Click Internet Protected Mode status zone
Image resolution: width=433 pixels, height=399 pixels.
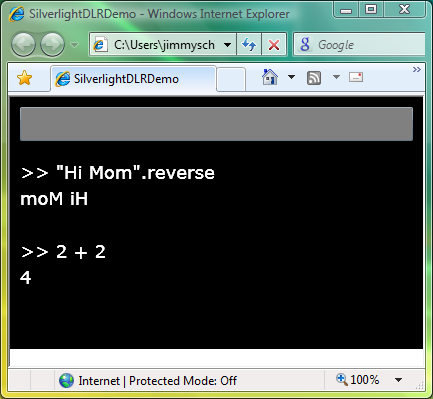(x=148, y=380)
